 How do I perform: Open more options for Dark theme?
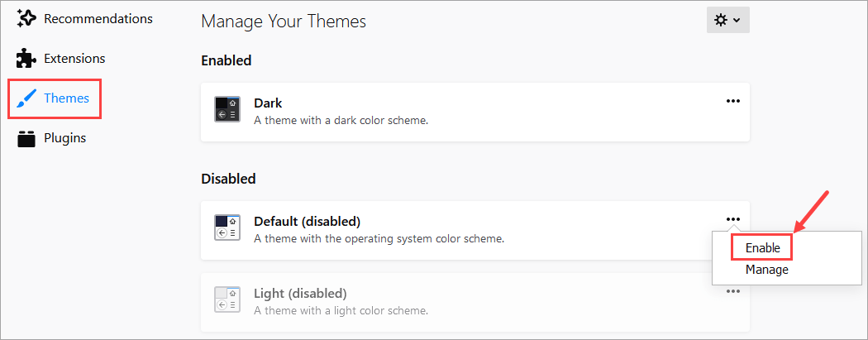click(732, 101)
